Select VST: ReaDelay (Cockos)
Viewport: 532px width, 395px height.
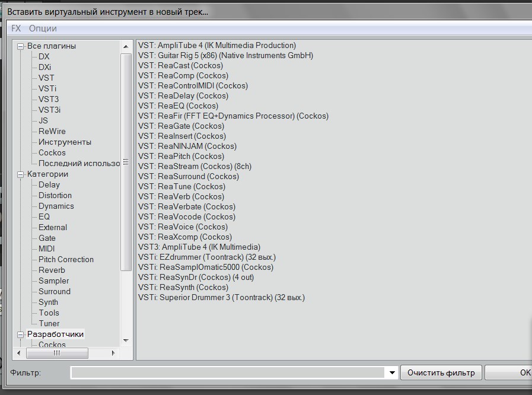[x=183, y=96]
